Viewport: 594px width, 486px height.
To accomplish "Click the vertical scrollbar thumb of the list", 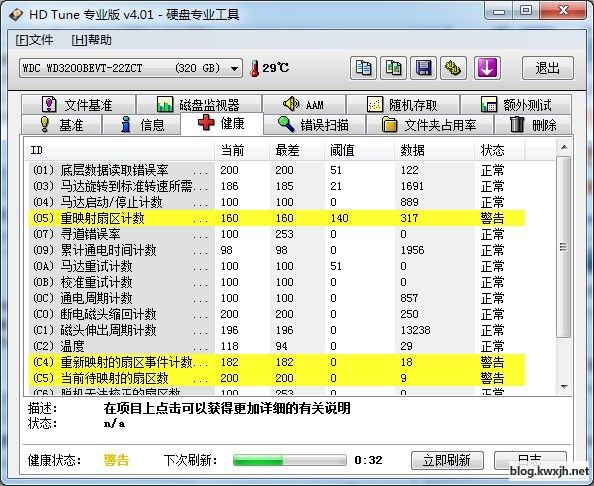I will tap(564, 247).
